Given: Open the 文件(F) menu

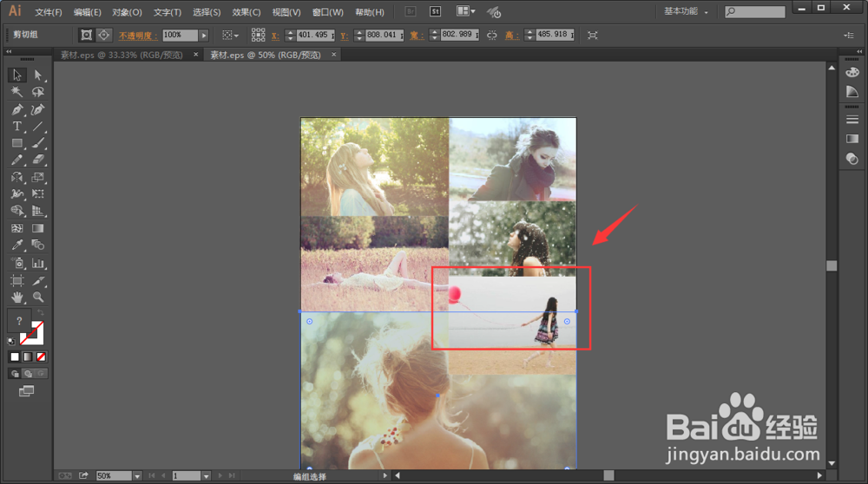Looking at the screenshot, I should 49,12.
